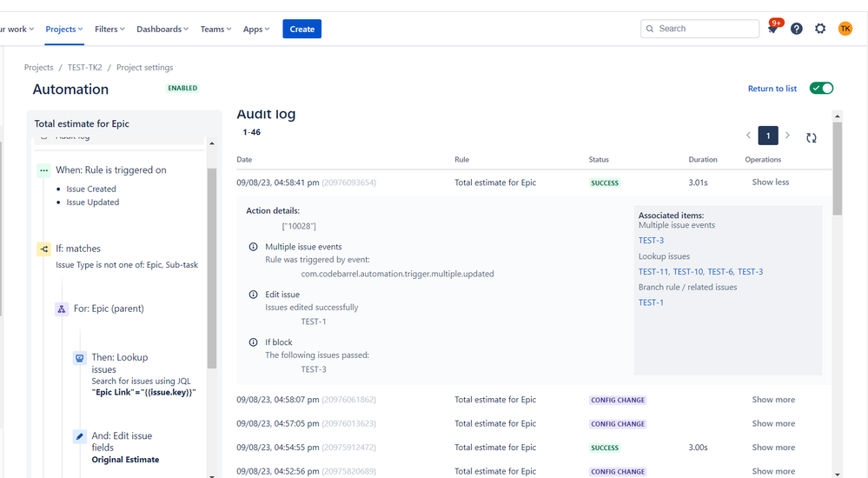Click the rule panel vertical scrollbar
Viewport: 868px width, 478px height.
click(212, 269)
